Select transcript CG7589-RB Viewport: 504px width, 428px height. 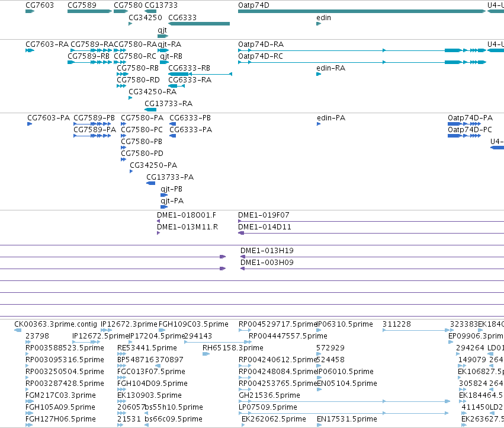pos(88,56)
